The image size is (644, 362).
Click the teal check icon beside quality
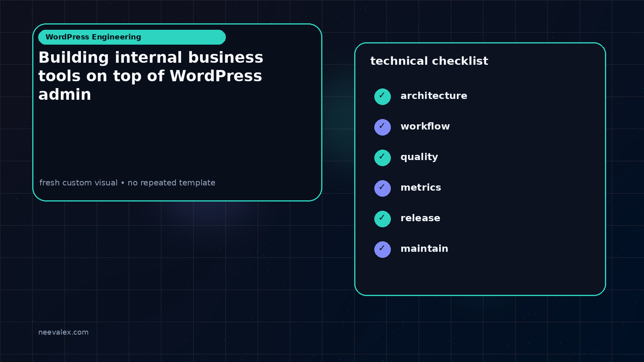tap(382, 158)
